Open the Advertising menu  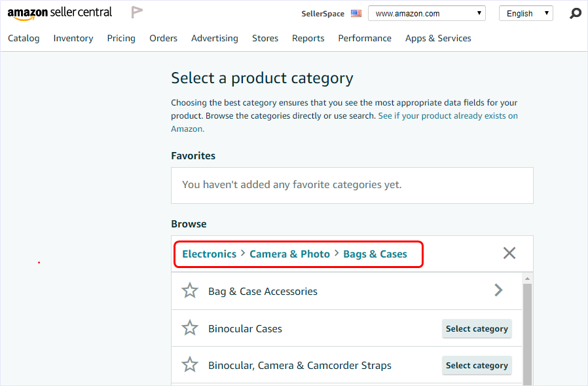(x=215, y=38)
